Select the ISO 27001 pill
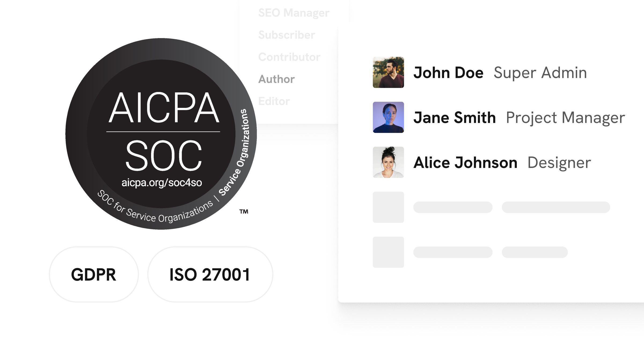 click(210, 274)
